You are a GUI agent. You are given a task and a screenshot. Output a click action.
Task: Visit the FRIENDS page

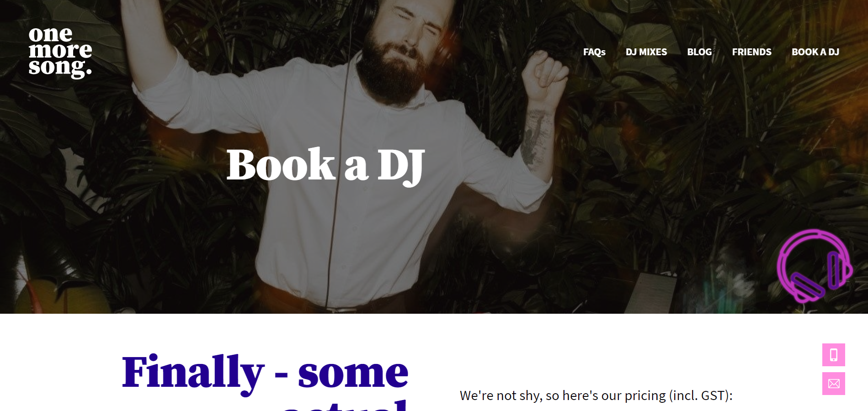(x=751, y=52)
